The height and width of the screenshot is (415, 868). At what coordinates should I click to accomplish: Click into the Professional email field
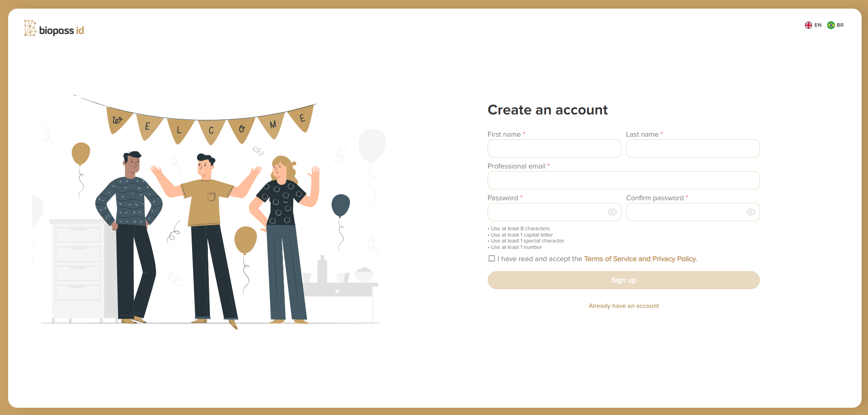pyautogui.click(x=623, y=180)
